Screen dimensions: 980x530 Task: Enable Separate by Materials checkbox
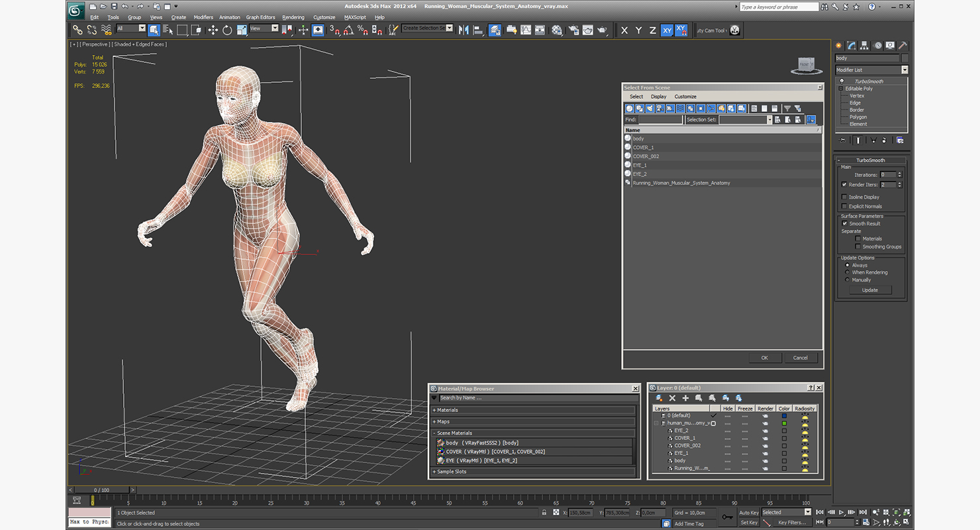(x=858, y=238)
